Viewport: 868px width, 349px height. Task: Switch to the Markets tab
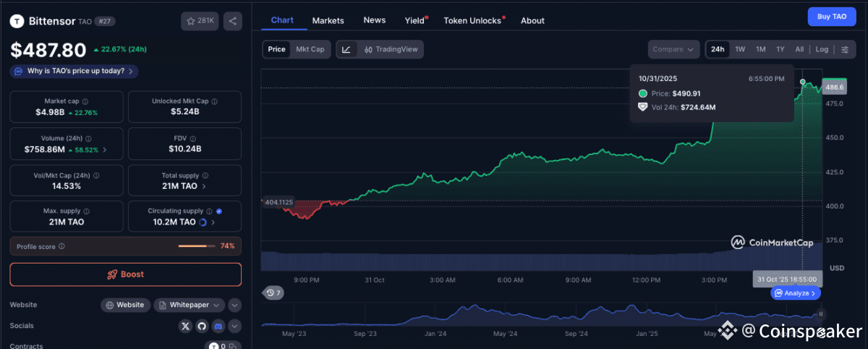click(328, 20)
